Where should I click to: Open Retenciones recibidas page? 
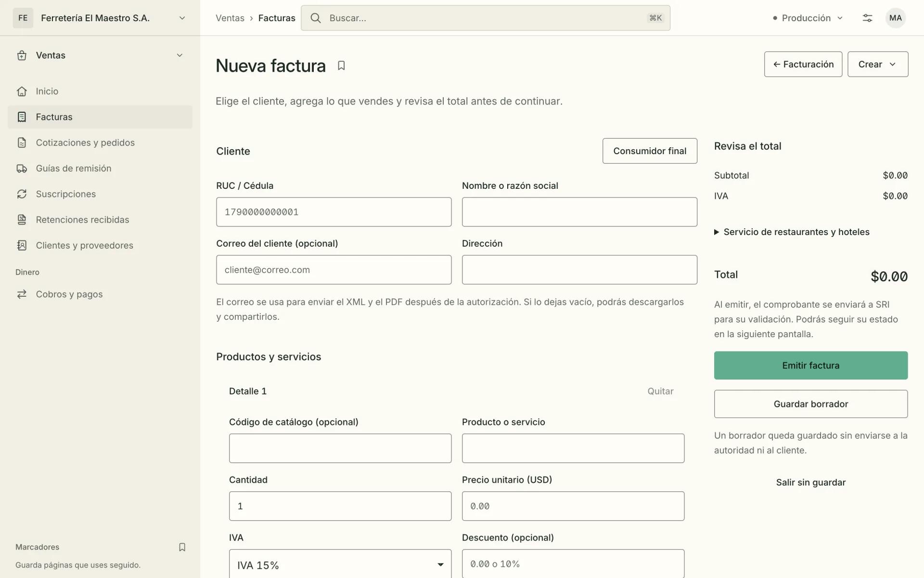(x=100, y=220)
